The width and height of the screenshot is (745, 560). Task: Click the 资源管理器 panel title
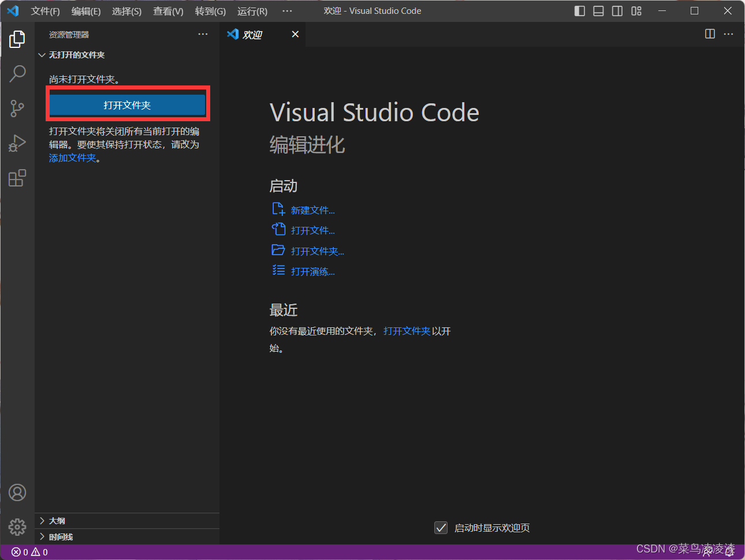point(69,35)
